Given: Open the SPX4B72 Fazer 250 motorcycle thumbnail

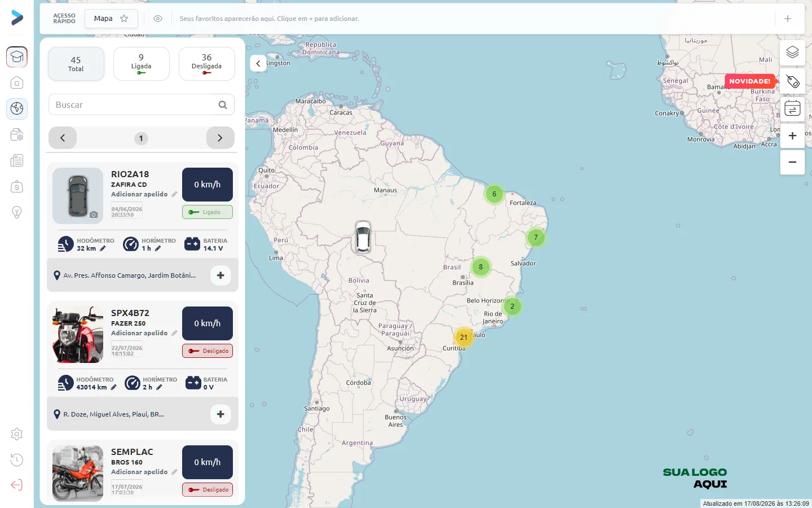Looking at the screenshot, I should click(78, 335).
